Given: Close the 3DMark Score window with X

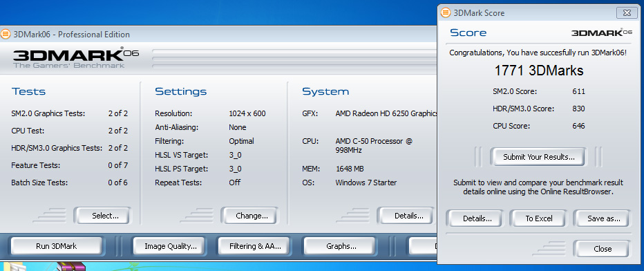Looking at the screenshot, I should pos(627,12).
